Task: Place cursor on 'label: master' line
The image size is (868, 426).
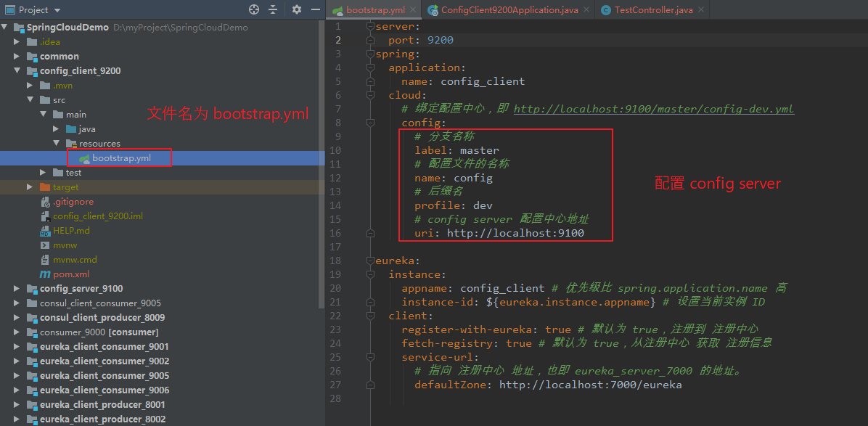Action: tap(457, 150)
